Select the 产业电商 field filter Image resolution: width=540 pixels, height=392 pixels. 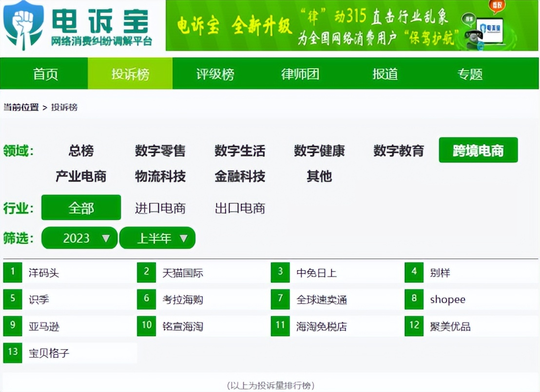(x=81, y=176)
